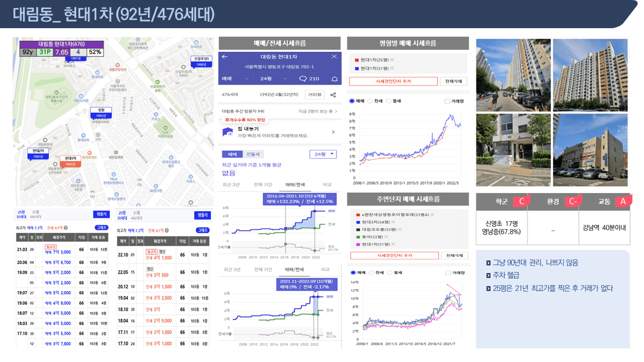Remove 현대1차(25평) from the comparison list
This screenshot has width=644, height=362.
(392, 60)
